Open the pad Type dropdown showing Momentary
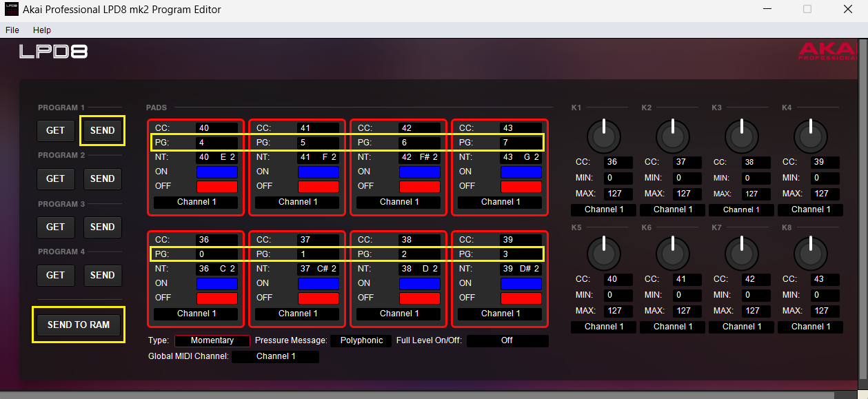 tap(212, 340)
